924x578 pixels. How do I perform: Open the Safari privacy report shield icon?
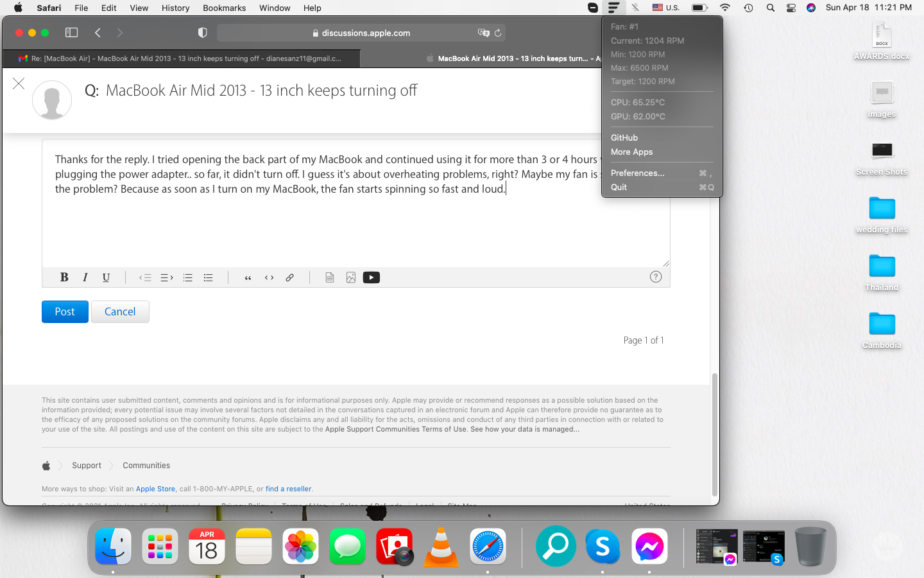click(203, 33)
